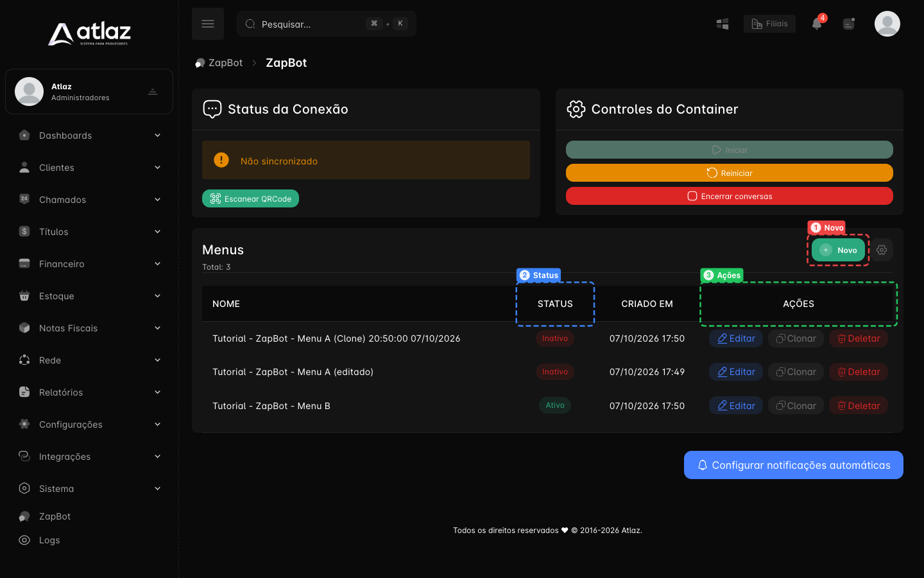Open Configurar notificações automáticas
Screen dimensions: 924x578
794,465
